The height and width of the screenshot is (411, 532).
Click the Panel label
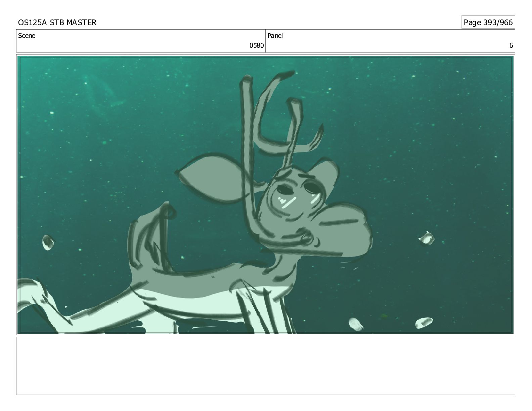tap(275, 36)
